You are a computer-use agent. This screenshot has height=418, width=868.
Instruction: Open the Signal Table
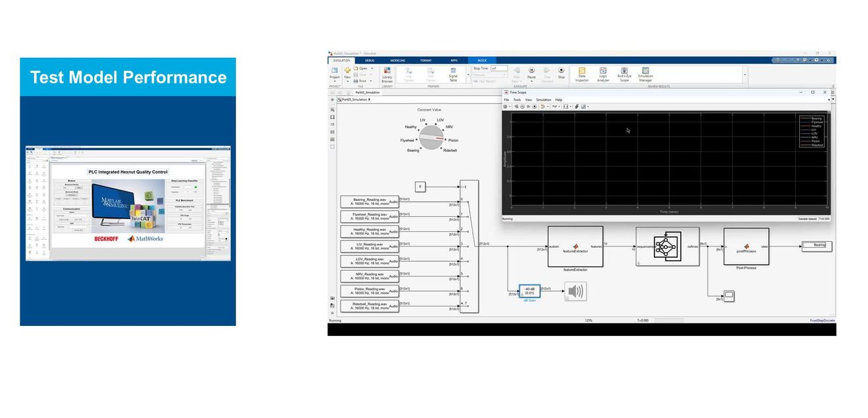click(453, 74)
